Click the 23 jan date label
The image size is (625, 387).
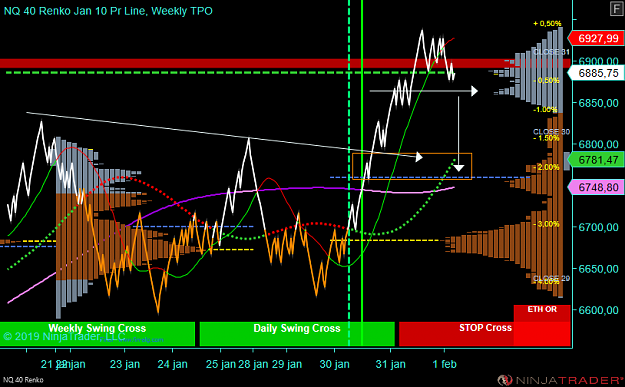[x=125, y=364]
